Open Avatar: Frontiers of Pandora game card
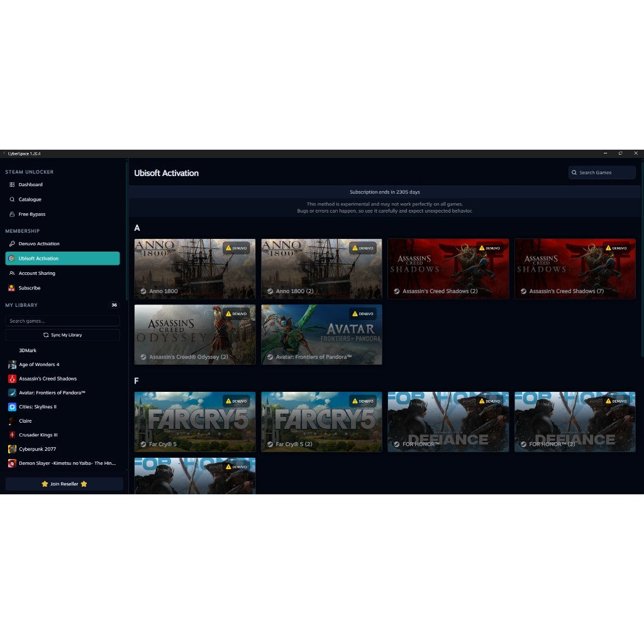644x644 pixels. pyautogui.click(x=321, y=335)
